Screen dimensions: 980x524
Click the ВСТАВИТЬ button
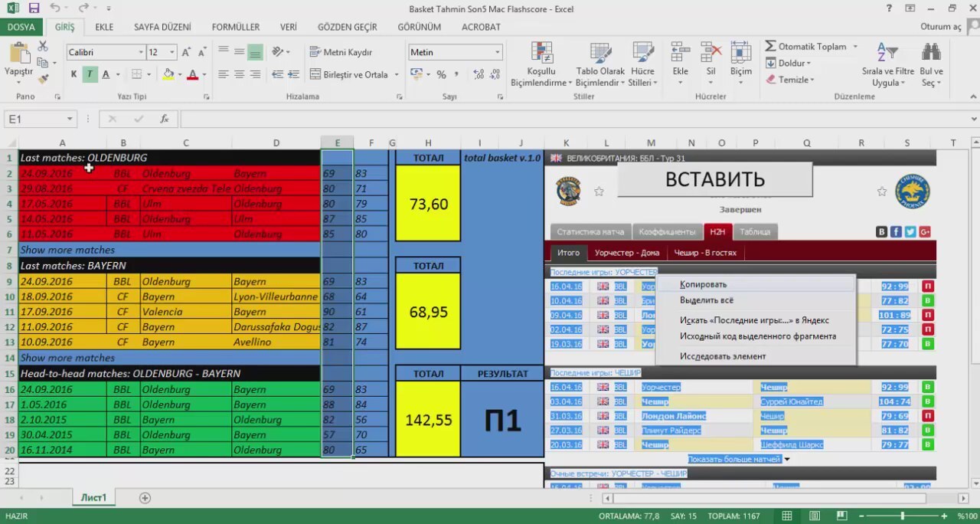click(x=715, y=179)
